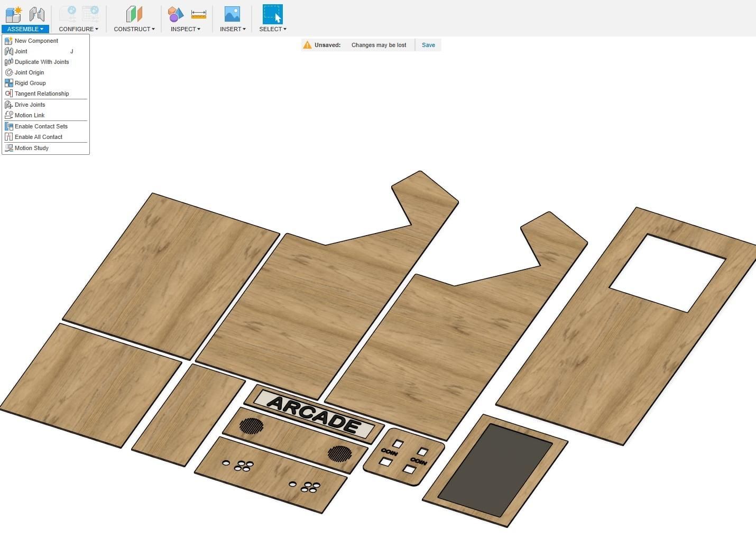Select the panel with round button holes
Screen dimensions: 756x540
point(271,474)
